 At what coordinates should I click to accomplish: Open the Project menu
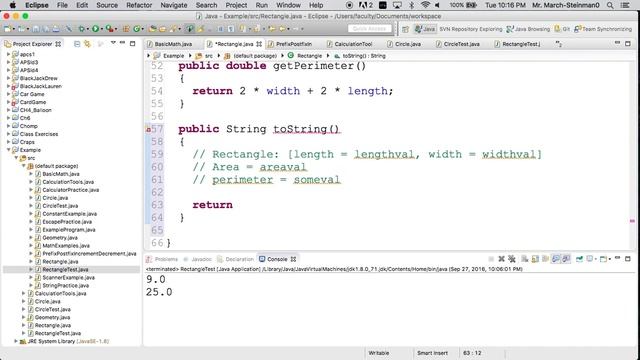click(236, 5)
